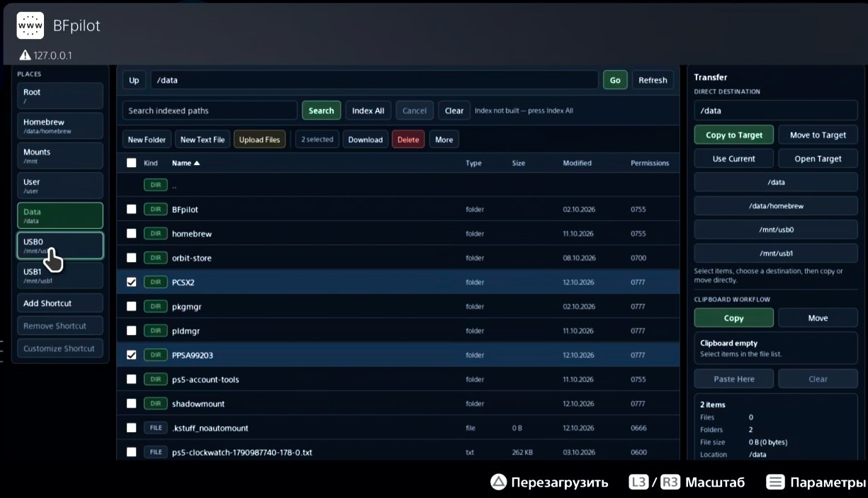Click the Index All button

[x=368, y=111]
